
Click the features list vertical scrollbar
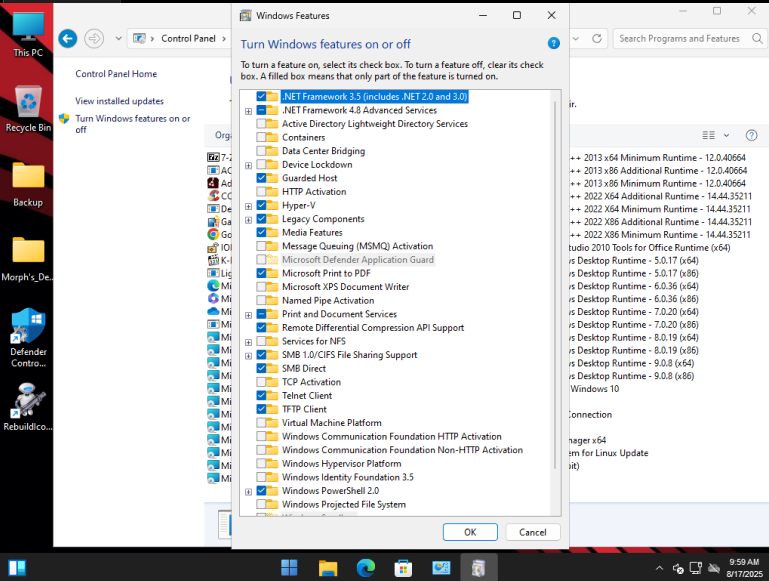555,284
